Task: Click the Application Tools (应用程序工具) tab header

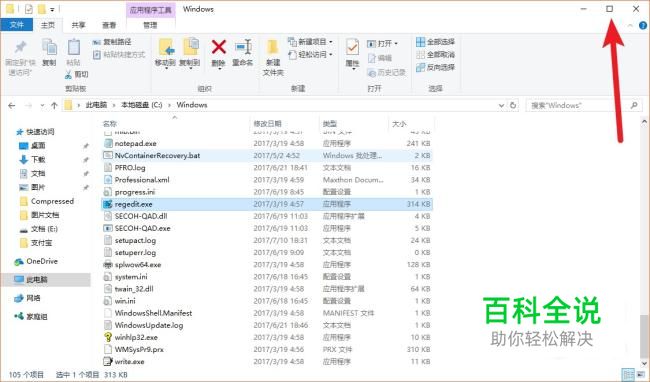Action: point(150,10)
